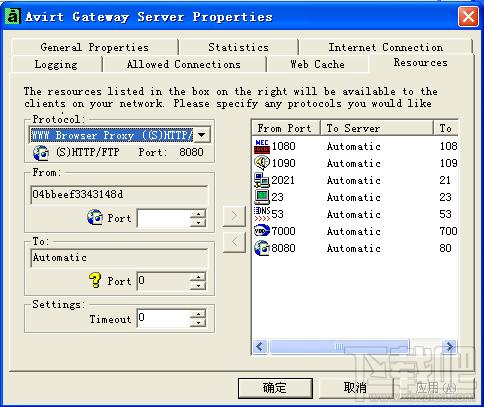Click the resource list scroll right arrow
This screenshot has height=407, width=484.
click(x=449, y=347)
